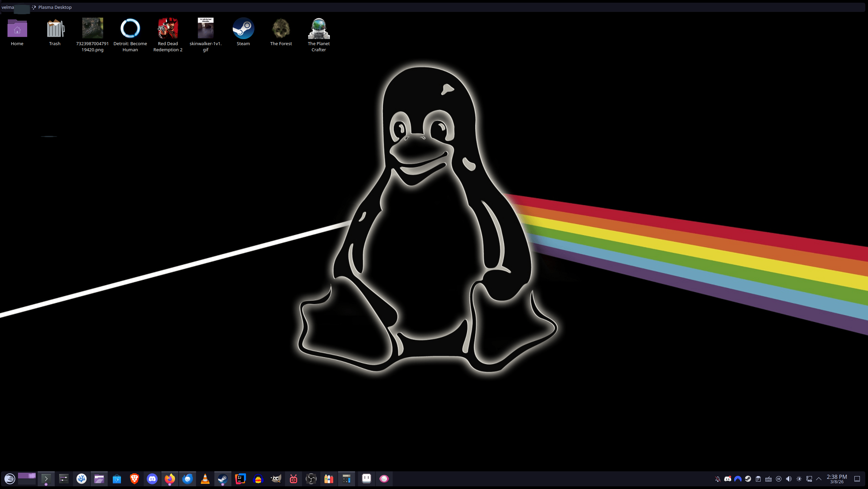This screenshot has width=868, height=489.
Task: Open clipboard history in system tray
Action: [x=758, y=479]
